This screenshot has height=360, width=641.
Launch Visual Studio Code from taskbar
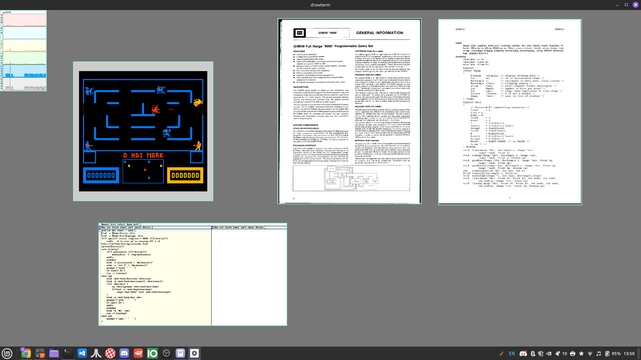point(82,353)
